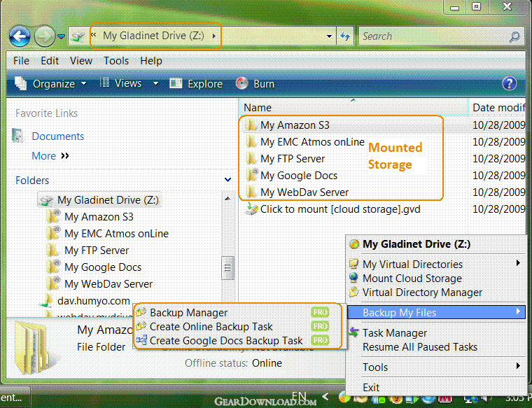
Task: Go back with the blue Back arrow
Action: [20, 36]
